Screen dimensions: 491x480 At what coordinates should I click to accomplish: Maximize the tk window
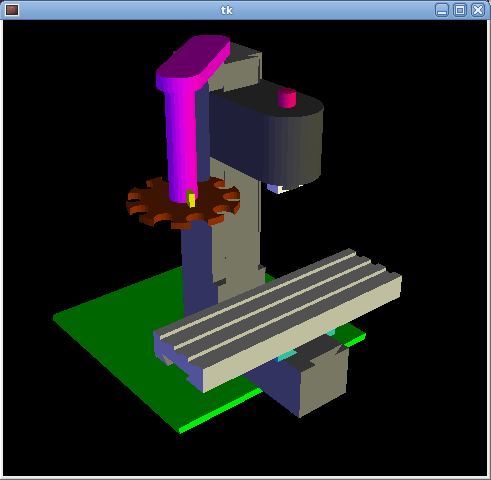[460, 10]
